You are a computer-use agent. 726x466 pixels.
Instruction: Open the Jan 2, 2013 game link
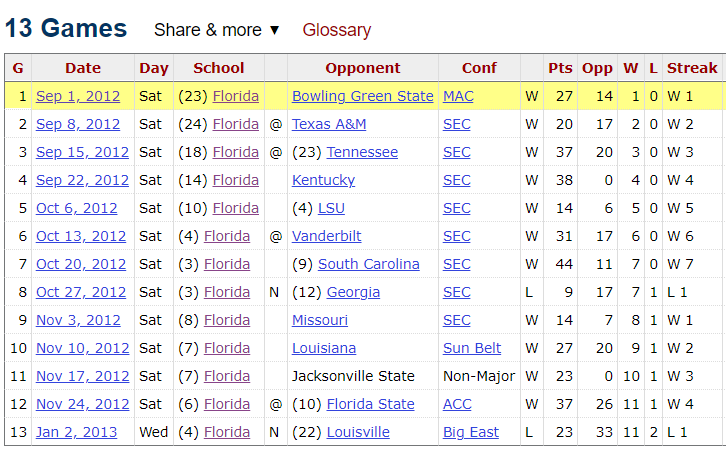click(76, 432)
